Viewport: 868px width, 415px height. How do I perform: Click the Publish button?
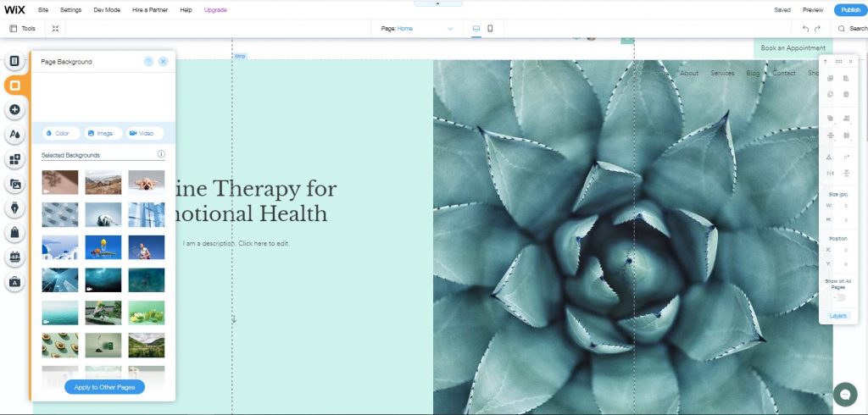coord(850,10)
